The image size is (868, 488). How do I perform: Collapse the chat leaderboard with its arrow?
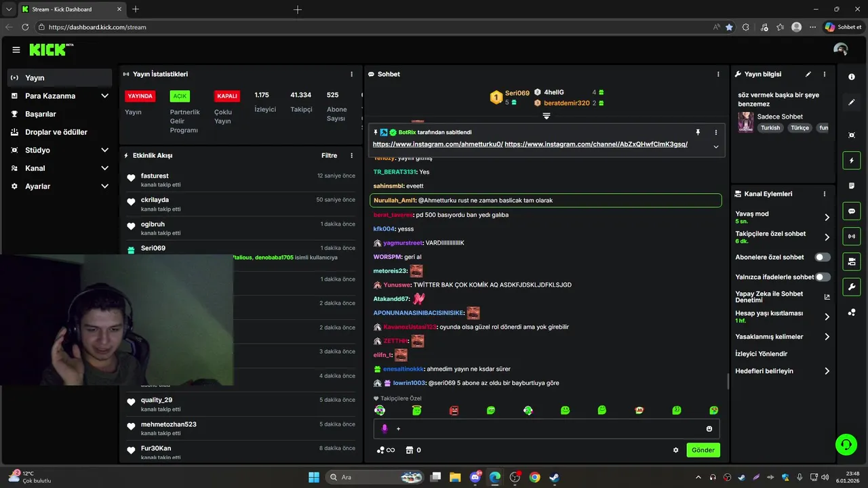(547, 116)
